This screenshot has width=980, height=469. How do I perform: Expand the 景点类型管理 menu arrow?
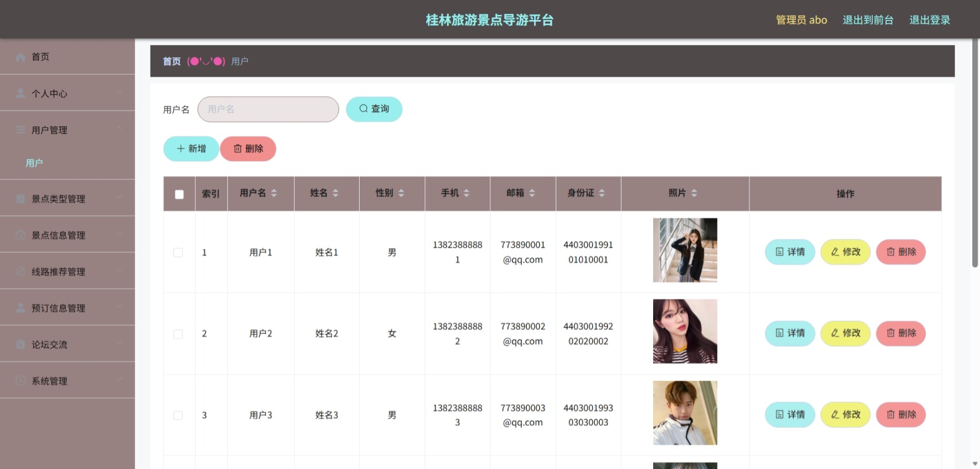coord(120,198)
